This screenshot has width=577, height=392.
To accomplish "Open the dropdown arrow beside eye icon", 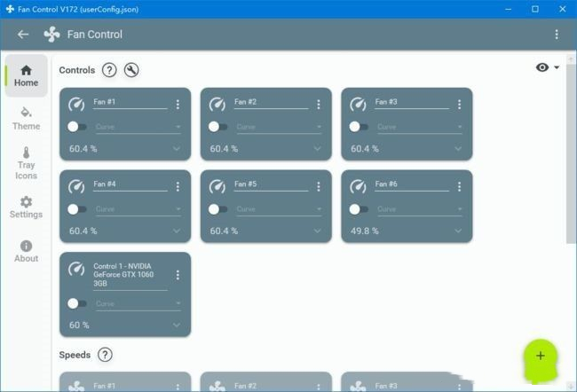I will [x=557, y=67].
